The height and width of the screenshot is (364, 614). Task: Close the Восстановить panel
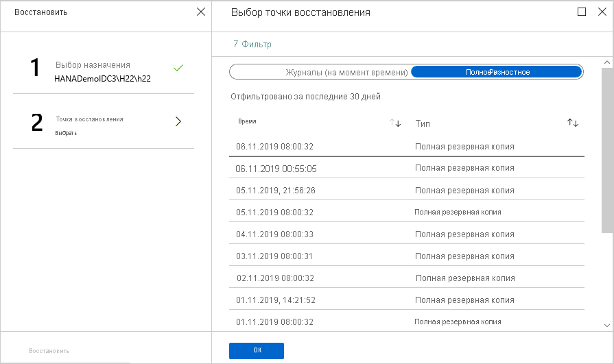201,12
